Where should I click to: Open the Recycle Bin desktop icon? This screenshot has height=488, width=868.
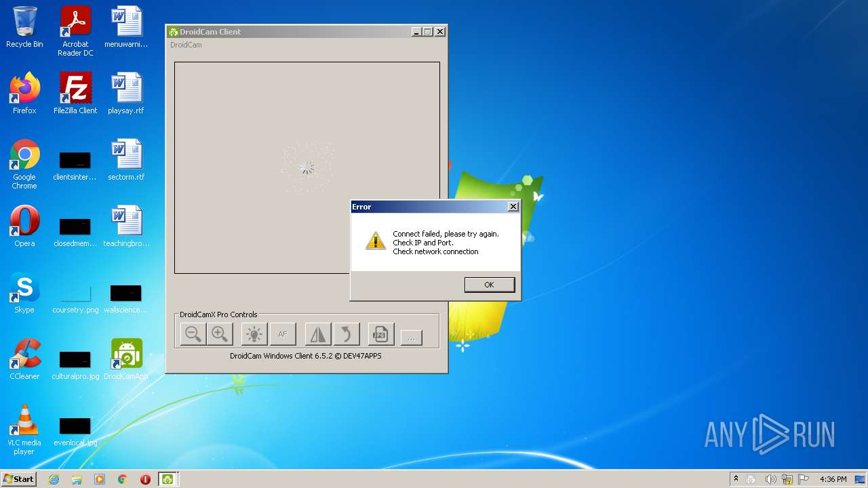[24, 28]
